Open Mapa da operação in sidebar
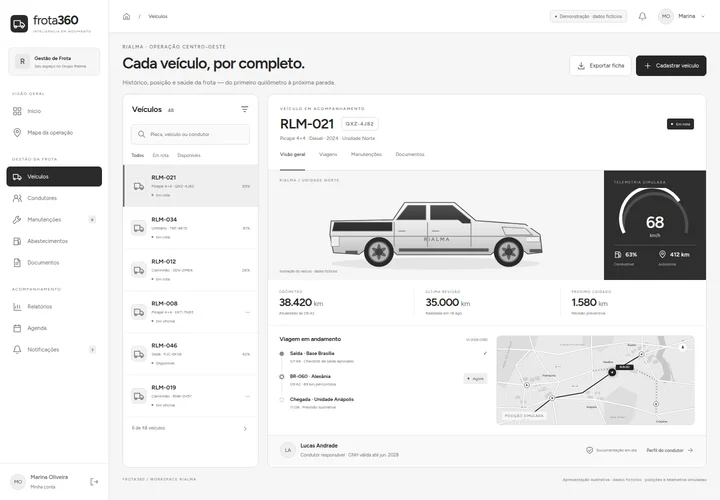Image resolution: width=720 pixels, height=500 pixels. [x=54, y=133]
